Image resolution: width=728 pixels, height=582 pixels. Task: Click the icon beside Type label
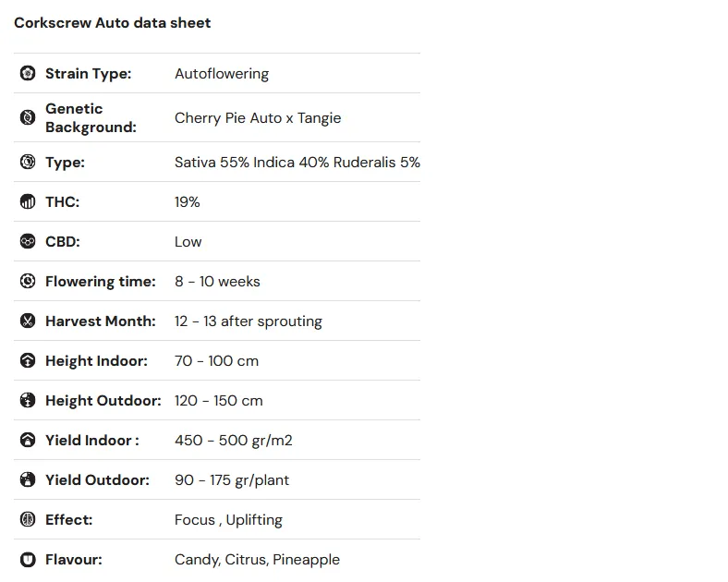pyautogui.click(x=28, y=162)
